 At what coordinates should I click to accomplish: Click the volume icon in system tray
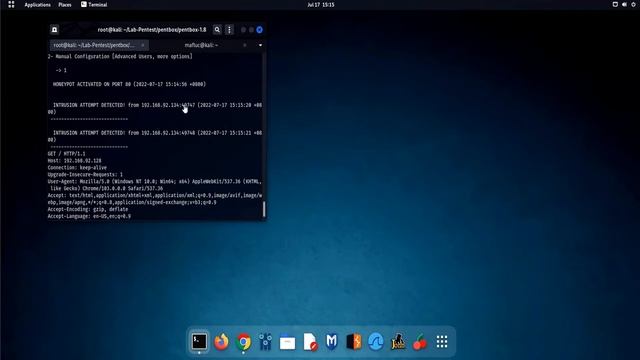[624, 4]
